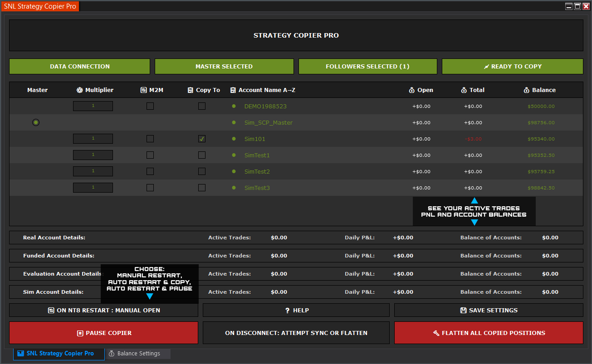Click the Open column money bag icon

pos(412,90)
